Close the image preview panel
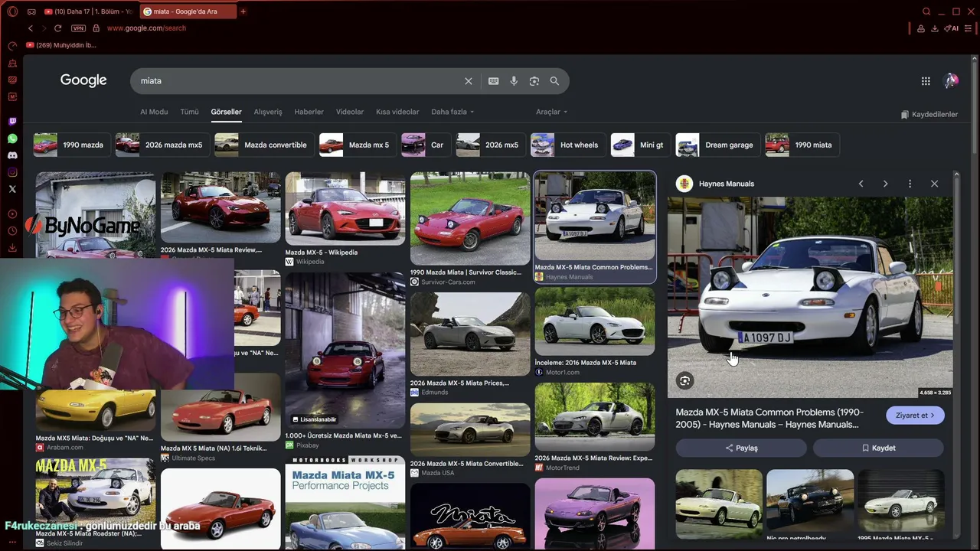Image resolution: width=980 pixels, height=551 pixels. click(934, 184)
